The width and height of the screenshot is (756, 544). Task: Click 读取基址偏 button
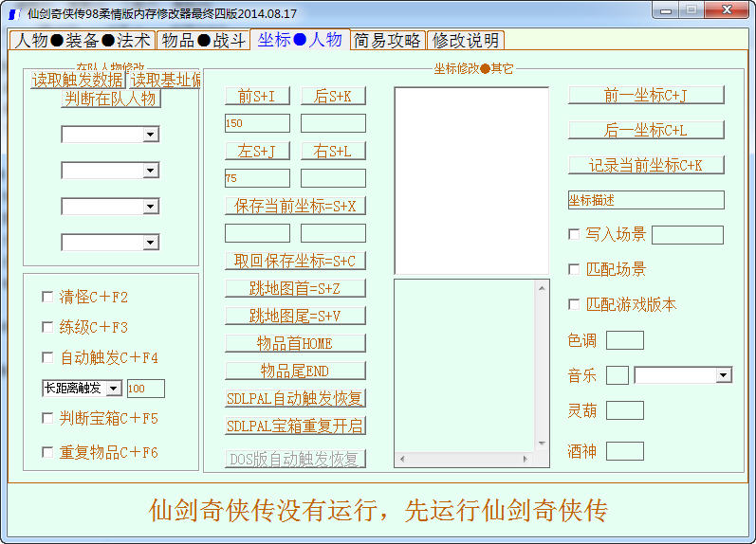(164, 80)
